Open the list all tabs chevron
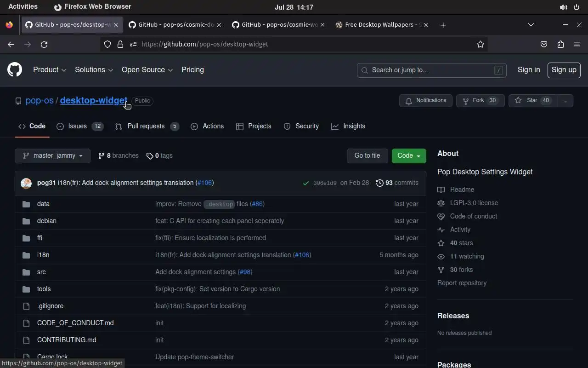Image resolution: width=588 pixels, height=368 pixels. coord(531,25)
